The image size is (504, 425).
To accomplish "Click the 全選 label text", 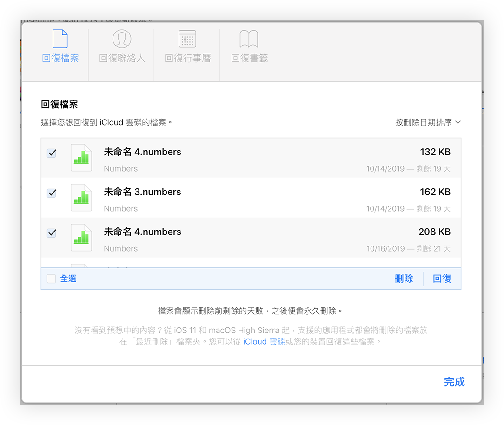I will pos(68,279).
